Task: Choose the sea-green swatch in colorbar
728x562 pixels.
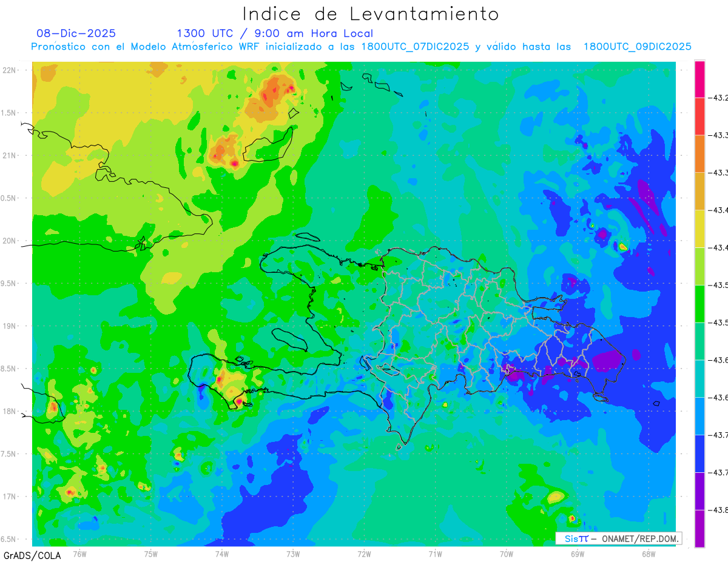Action: coord(699,341)
